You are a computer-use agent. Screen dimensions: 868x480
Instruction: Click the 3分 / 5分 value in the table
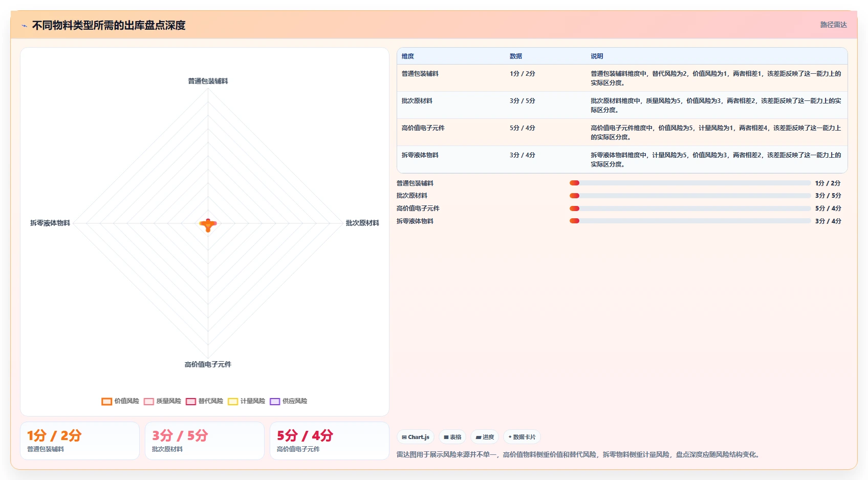click(523, 101)
